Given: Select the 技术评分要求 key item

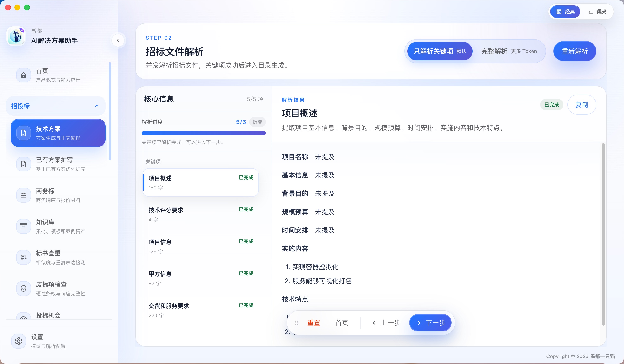Looking at the screenshot, I should (201, 214).
